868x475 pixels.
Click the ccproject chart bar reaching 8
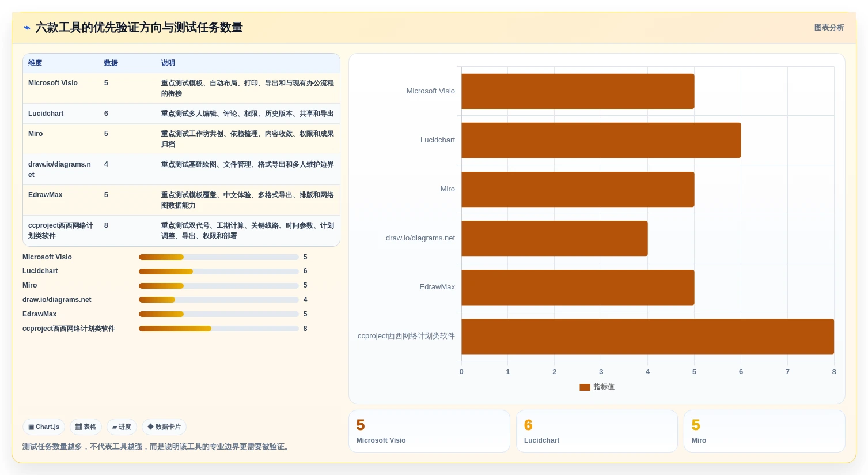point(647,336)
